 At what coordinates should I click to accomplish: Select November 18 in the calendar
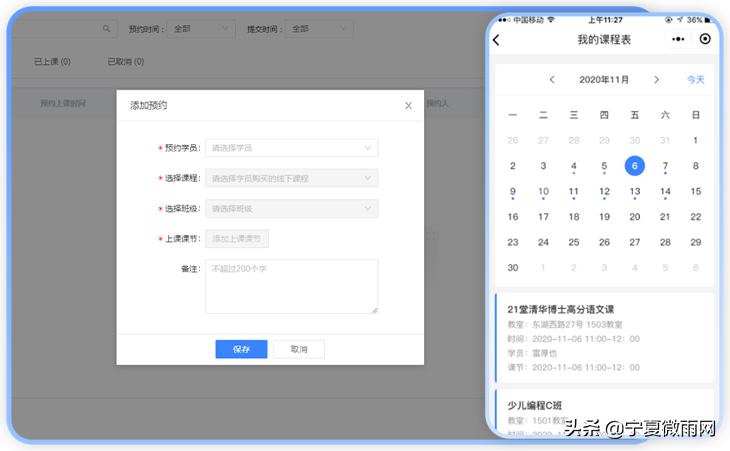(x=574, y=217)
